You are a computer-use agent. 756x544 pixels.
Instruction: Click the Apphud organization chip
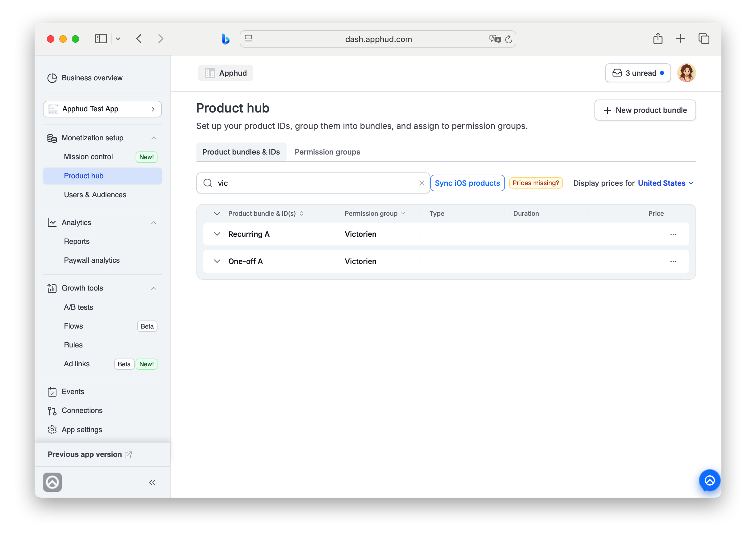tap(226, 73)
